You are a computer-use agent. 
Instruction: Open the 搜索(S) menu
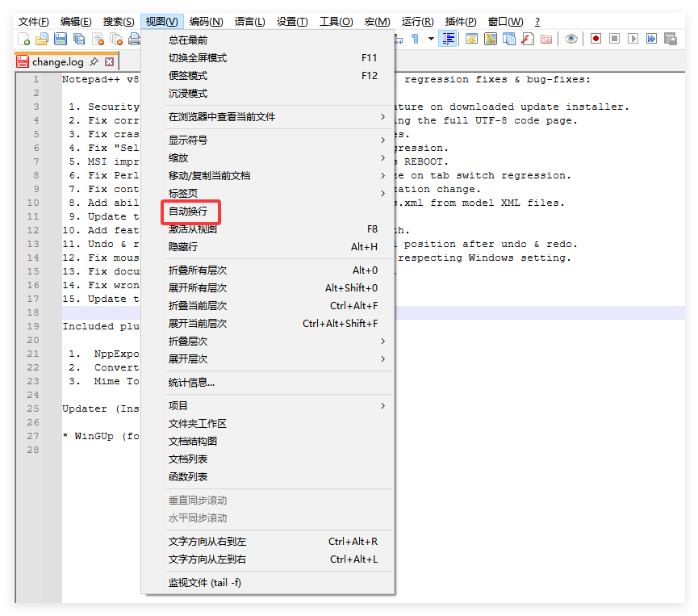click(x=119, y=22)
